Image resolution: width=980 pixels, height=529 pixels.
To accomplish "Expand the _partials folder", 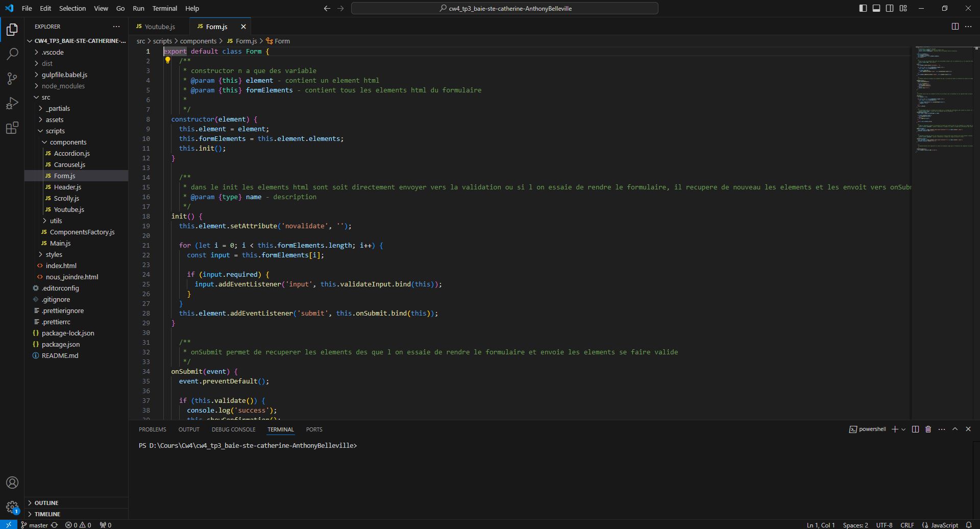I will [77, 108].
